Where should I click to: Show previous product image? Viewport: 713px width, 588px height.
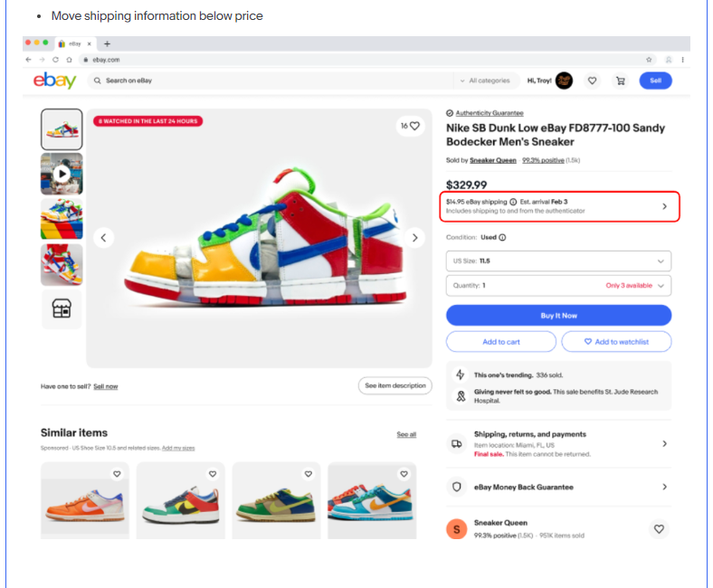(104, 237)
